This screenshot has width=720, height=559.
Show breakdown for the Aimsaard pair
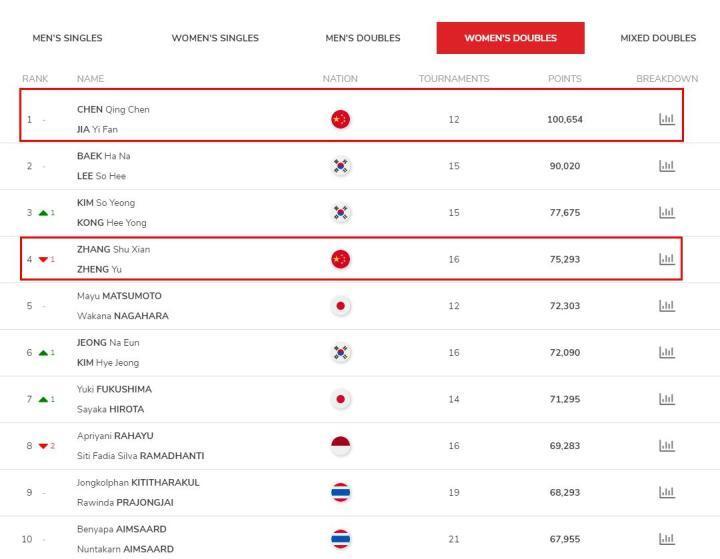(x=666, y=539)
